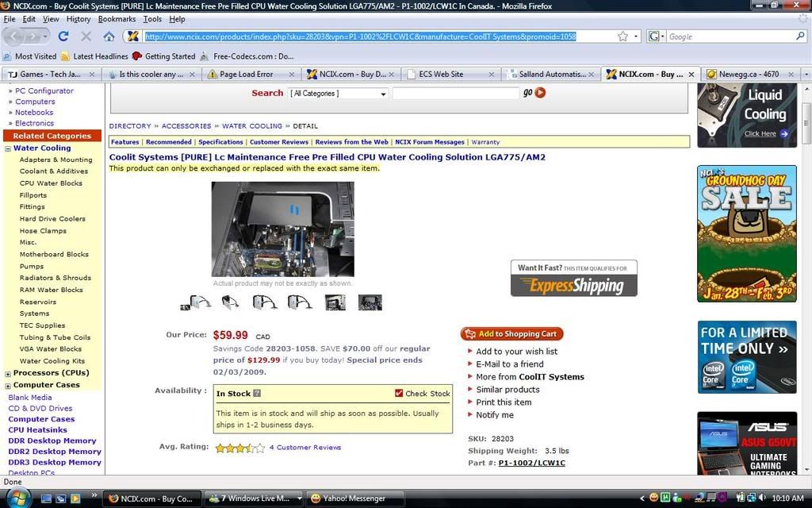Open the All Categories dropdown

338,94
